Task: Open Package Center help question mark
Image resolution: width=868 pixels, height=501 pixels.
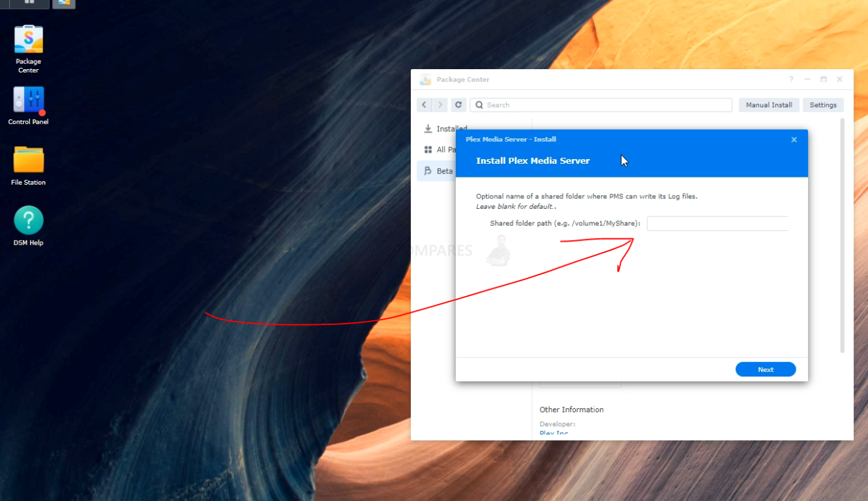Action: (791, 79)
